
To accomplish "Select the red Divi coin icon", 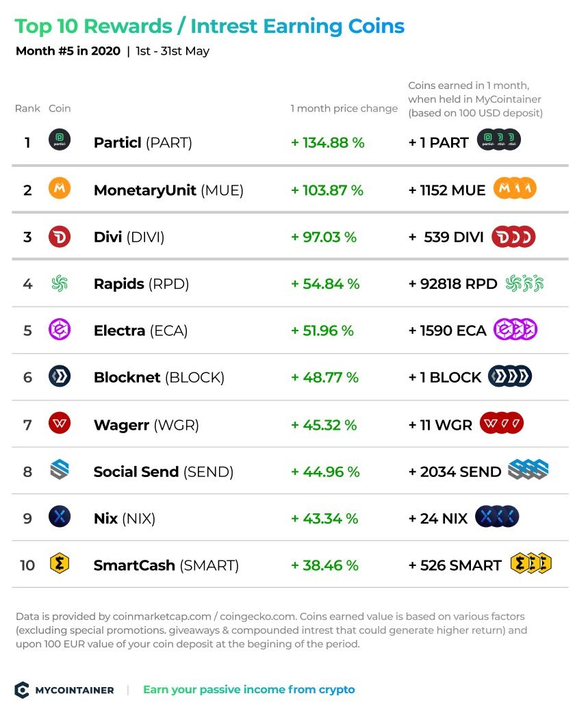I will (x=60, y=237).
